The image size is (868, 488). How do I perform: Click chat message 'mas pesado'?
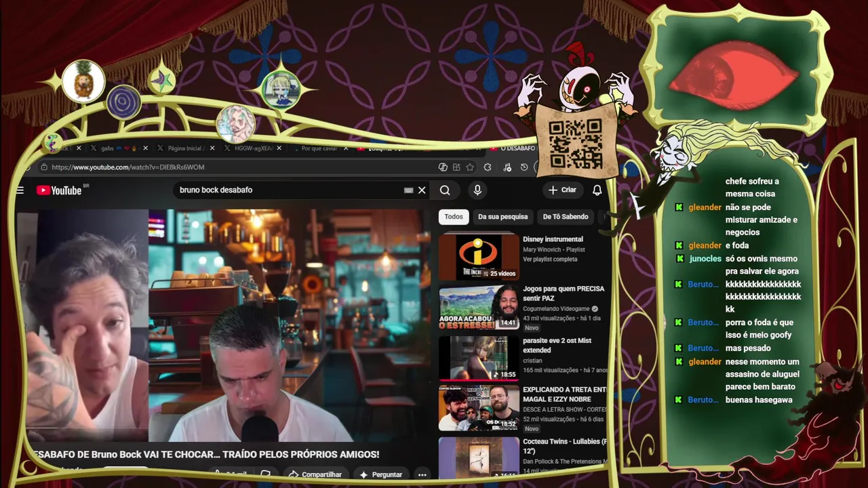(x=748, y=348)
